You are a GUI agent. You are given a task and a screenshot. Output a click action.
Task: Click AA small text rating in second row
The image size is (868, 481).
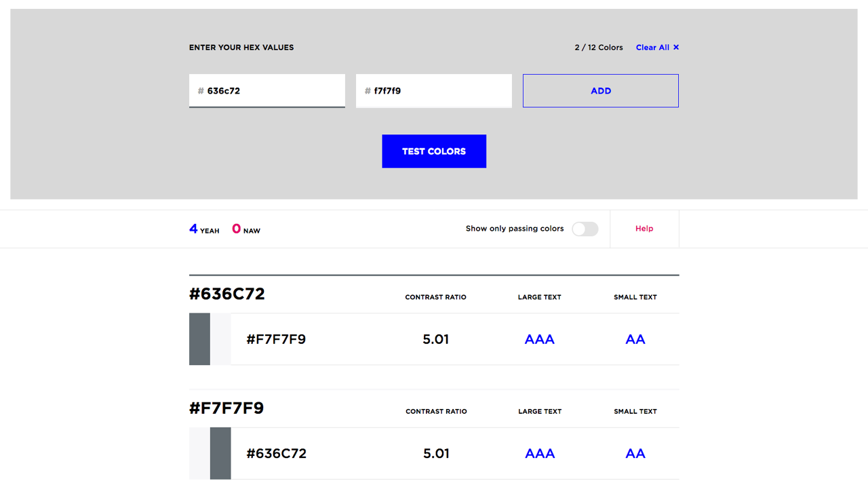635,453
